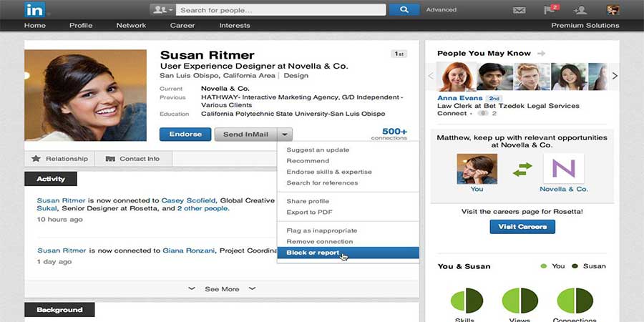Image resolution: width=644 pixels, height=322 pixels.
Task: Click the blue search magnifier button
Action: click(x=404, y=10)
